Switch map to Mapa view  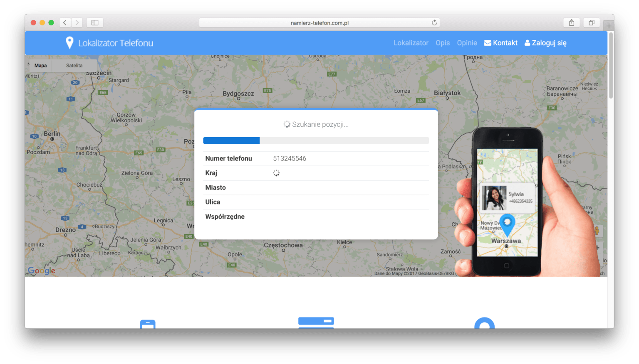tap(40, 66)
